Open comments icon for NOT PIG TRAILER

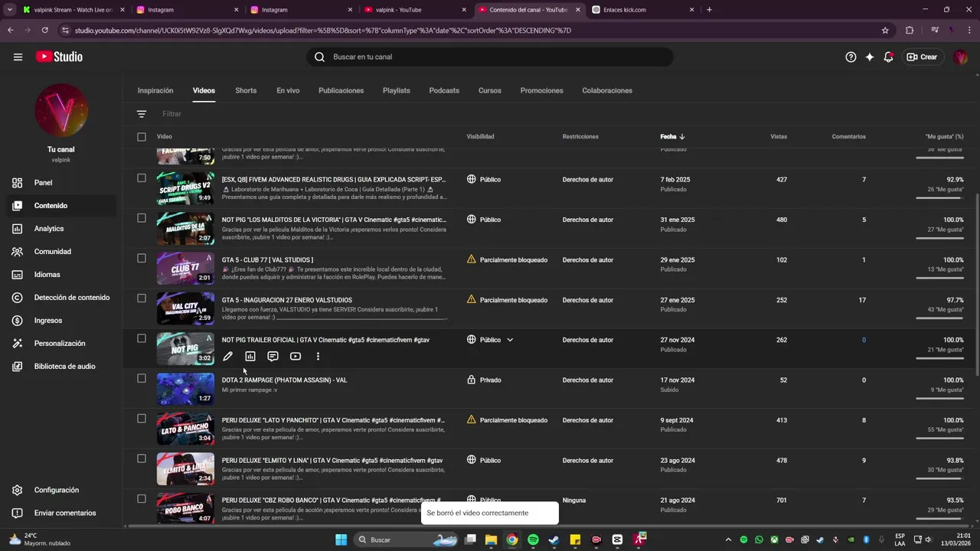(x=273, y=357)
